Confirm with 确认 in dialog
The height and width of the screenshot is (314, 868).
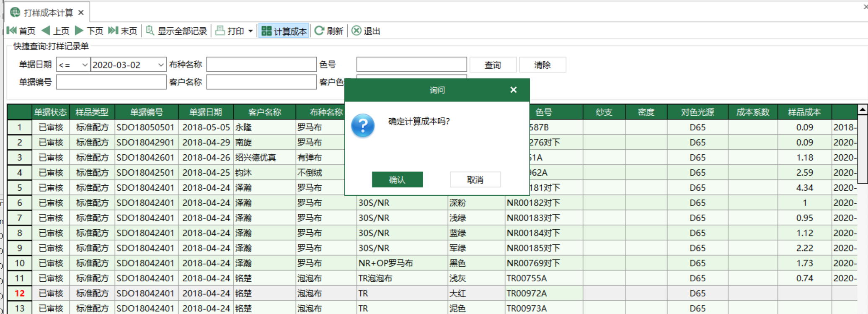pyautogui.click(x=397, y=180)
